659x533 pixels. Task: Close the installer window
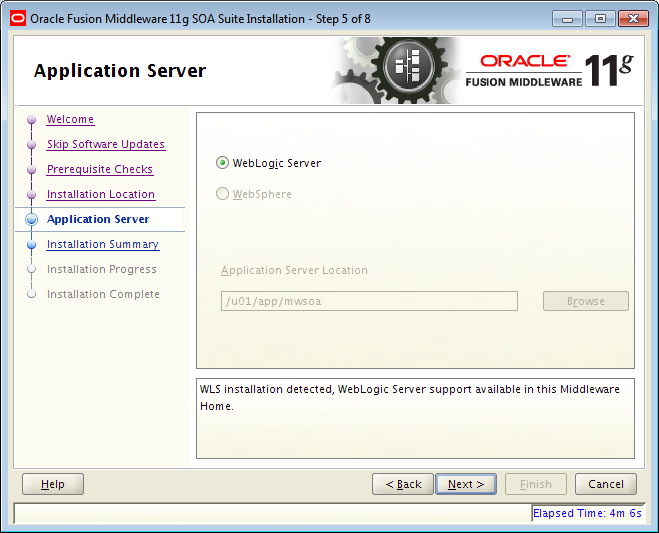pos(633,19)
